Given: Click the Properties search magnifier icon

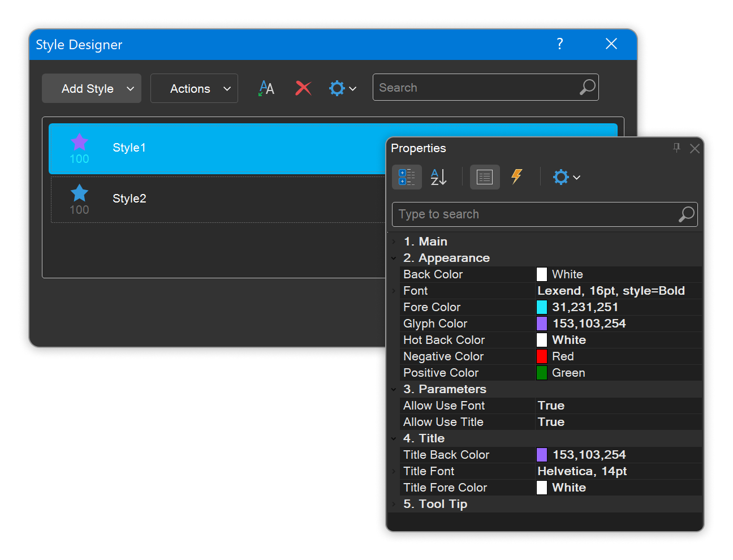Looking at the screenshot, I should tap(686, 214).
